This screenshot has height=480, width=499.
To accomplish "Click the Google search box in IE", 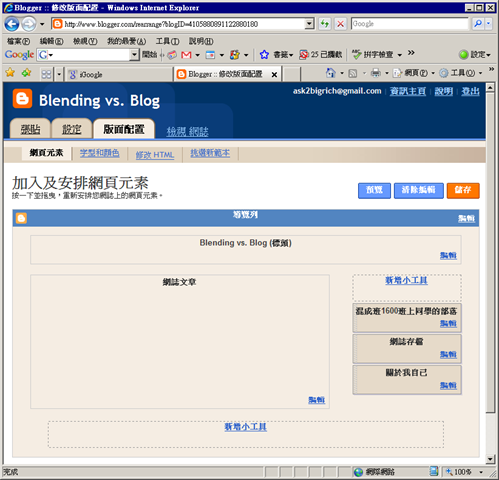I will tap(410, 24).
